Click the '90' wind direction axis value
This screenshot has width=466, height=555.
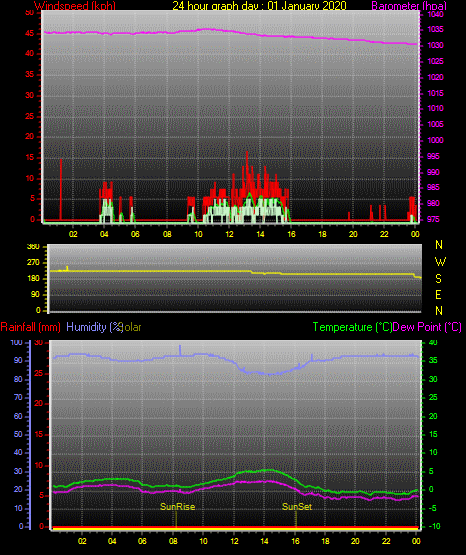point(35,294)
